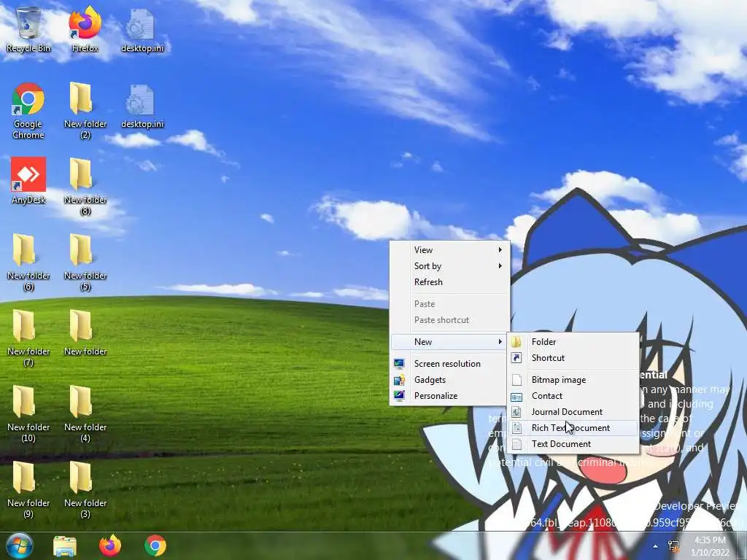This screenshot has width=747, height=560.
Task: Select the New folder (9) icon
Action: pyautogui.click(x=28, y=489)
